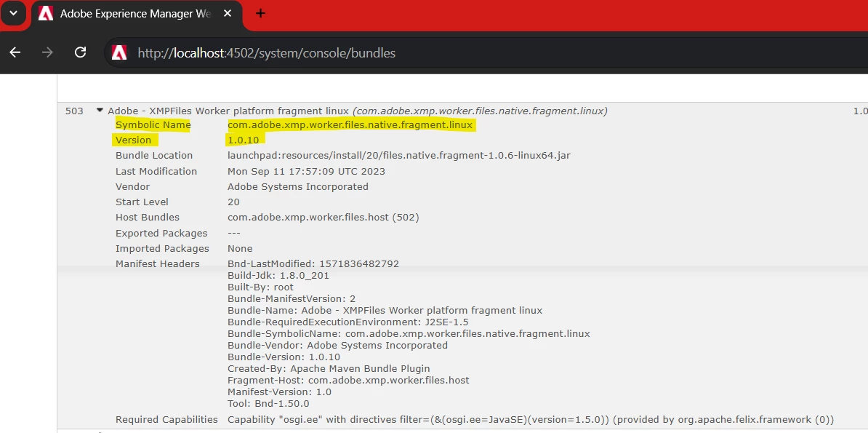Select the Bnd-LastModified header line

pos(313,264)
